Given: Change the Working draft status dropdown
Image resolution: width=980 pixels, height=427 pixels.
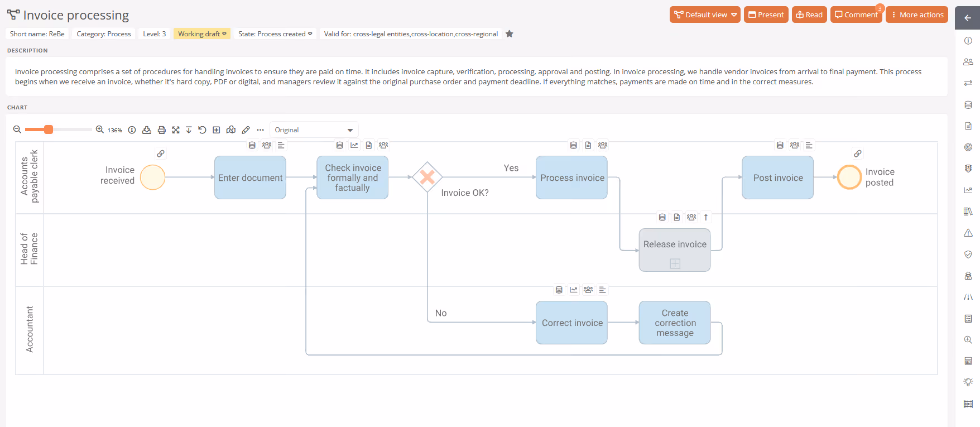Looking at the screenshot, I should (202, 34).
